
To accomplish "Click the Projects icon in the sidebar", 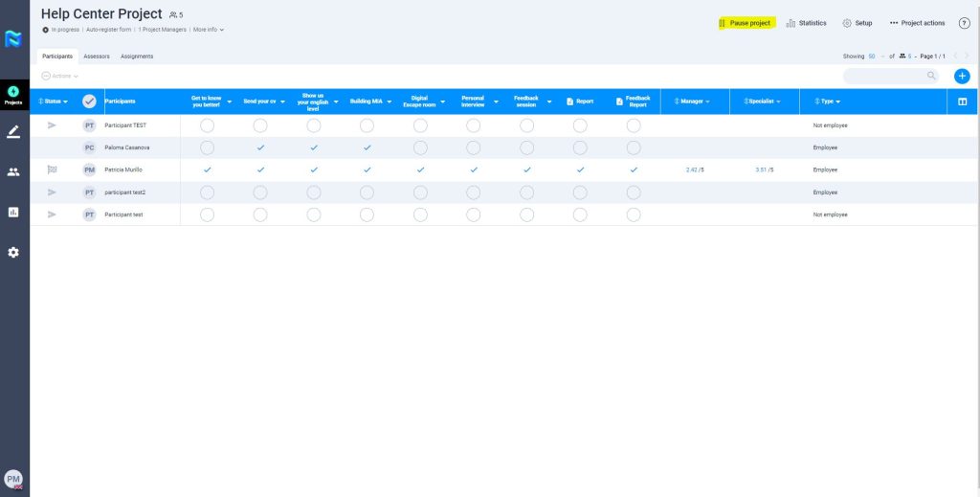I will [13, 95].
